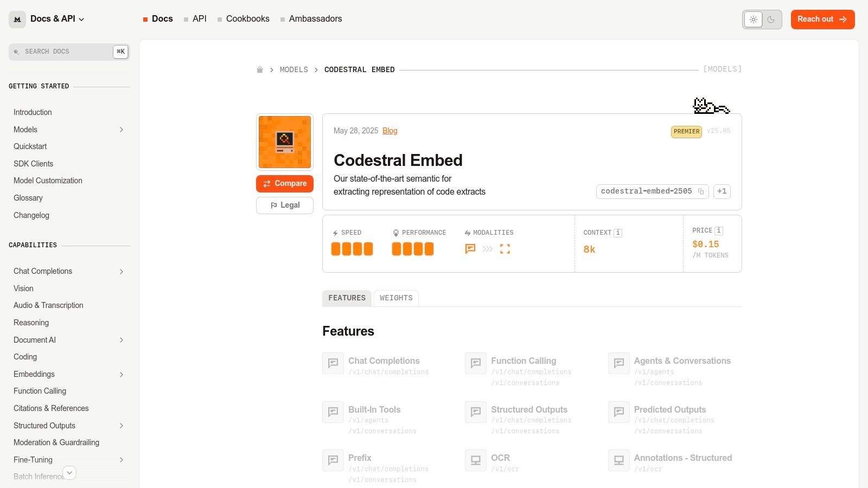Viewport: 868px width, 488px height.
Task: Click the Chat Completions feature icon
Action: 333,363
